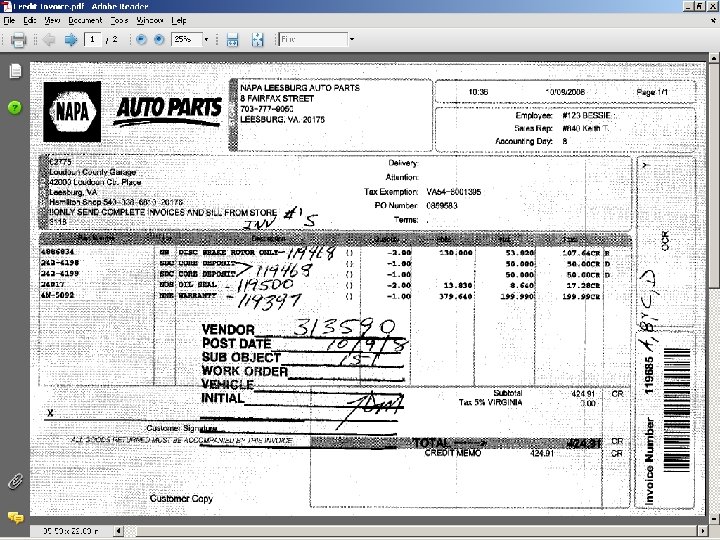Open the Document menu
Viewport: 720px width, 540px height.
(85, 20)
